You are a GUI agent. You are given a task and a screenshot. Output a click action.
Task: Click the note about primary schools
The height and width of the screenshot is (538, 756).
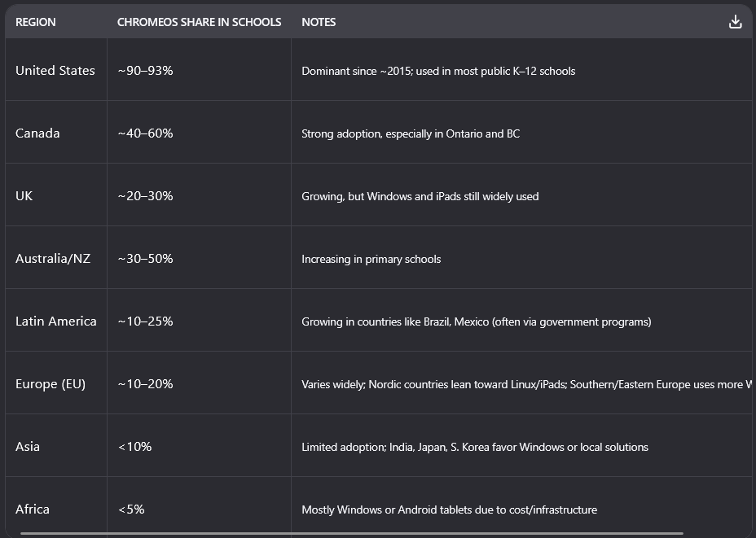pos(371,259)
